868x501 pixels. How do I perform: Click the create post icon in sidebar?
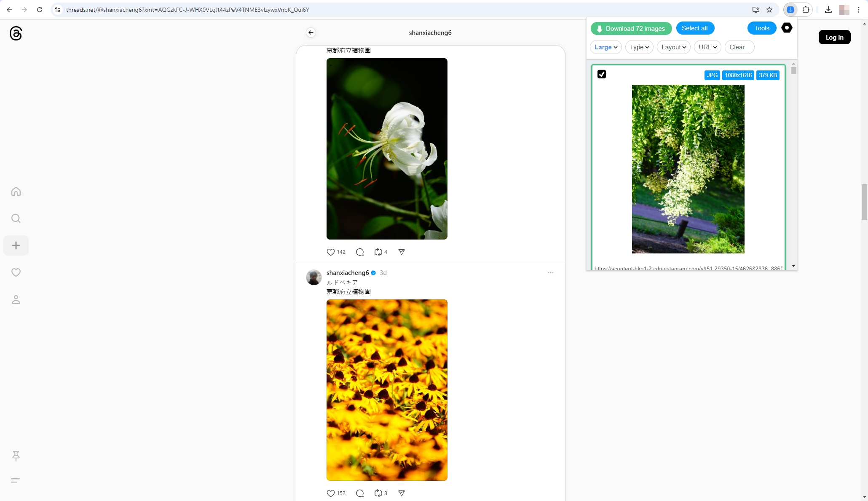click(16, 245)
